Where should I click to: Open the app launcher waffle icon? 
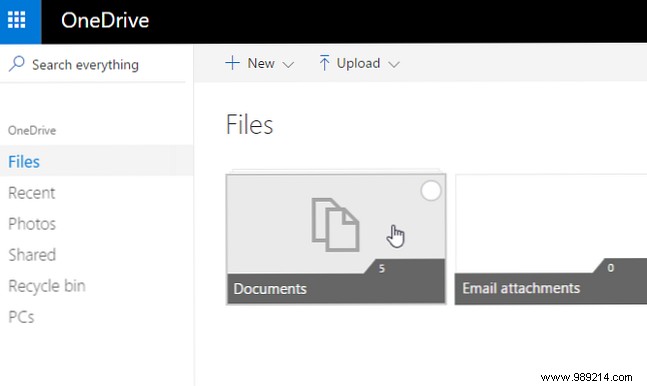point(17,20)
